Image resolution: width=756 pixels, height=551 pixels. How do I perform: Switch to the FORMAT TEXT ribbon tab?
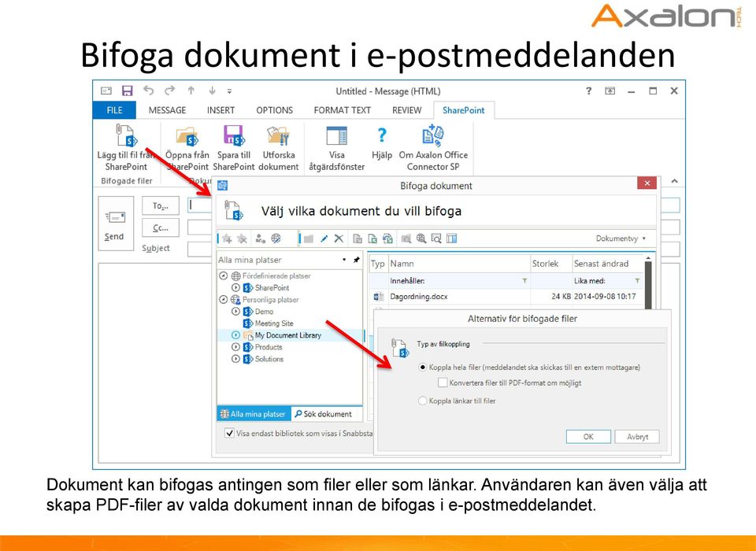pyautogui.click(x=343, y=110)
